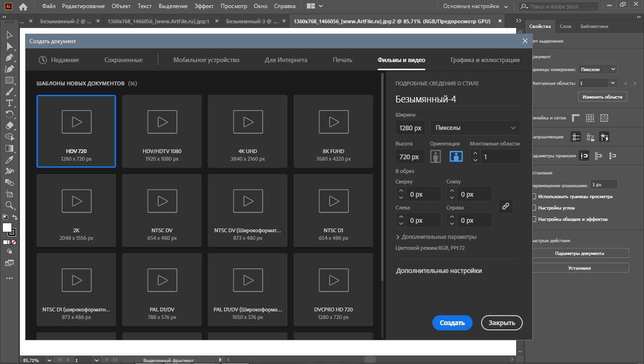This screenshot has width=644, height=364.
Task: Switch to 'Для Интернета' tab
Action: click(x=286, y=60)
